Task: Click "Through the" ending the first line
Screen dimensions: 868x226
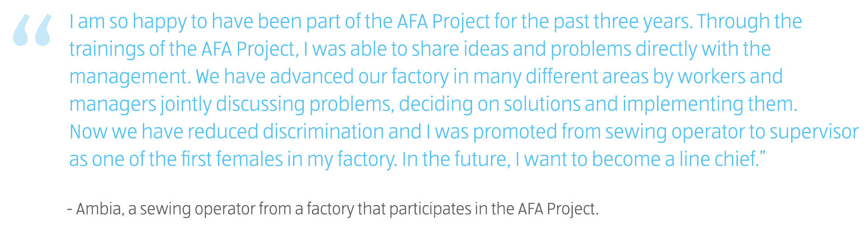Action: (750, 23)
